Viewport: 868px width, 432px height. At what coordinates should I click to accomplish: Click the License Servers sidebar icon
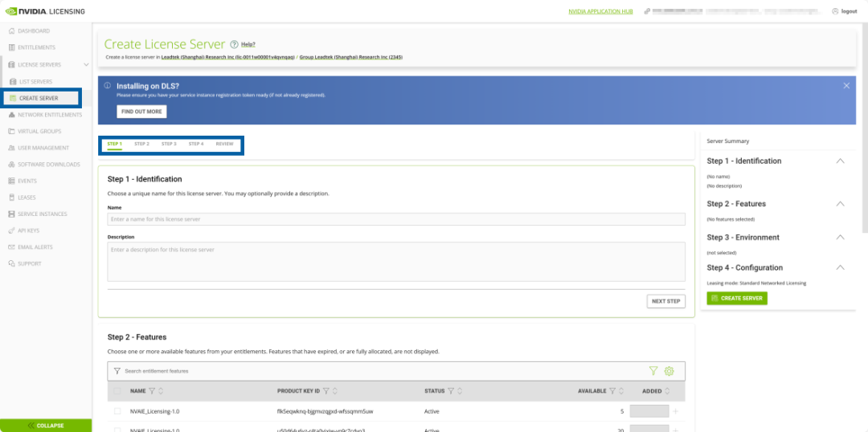(x=12, y=65)
